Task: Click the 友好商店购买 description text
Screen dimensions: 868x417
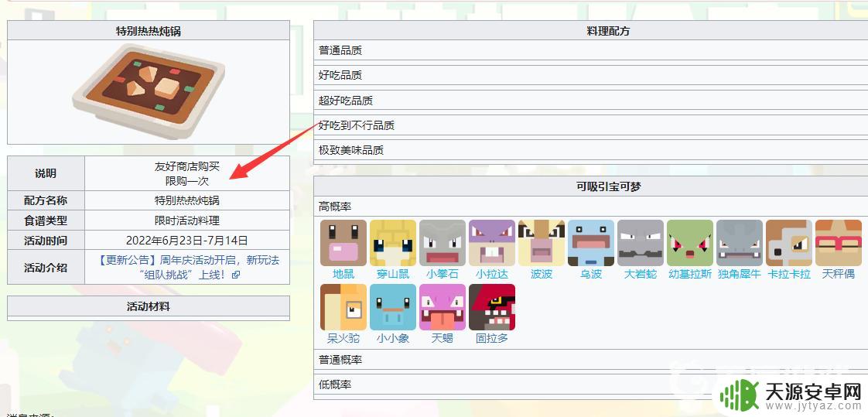Action: 187,166
